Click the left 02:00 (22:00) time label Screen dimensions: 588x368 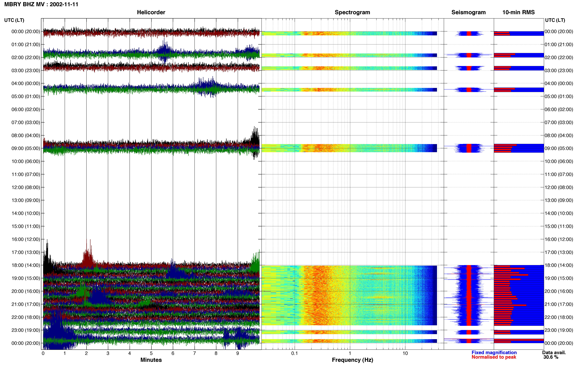[26, 57]
